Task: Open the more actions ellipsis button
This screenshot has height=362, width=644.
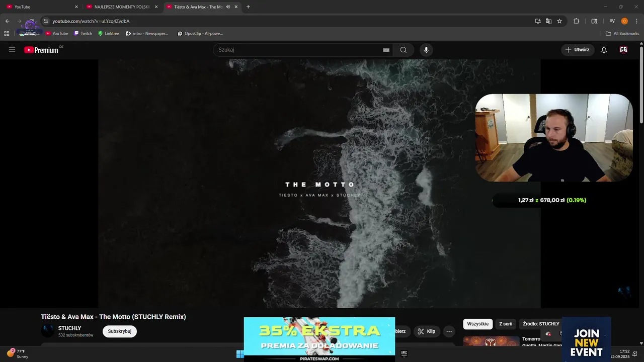Action: (x=449, y=331)
